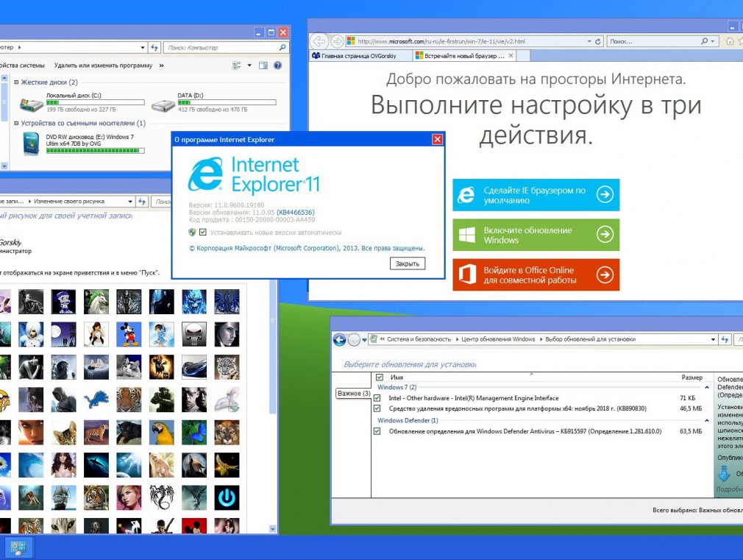Open the address dropdown in Windows Update window

(x=713, y=339)
